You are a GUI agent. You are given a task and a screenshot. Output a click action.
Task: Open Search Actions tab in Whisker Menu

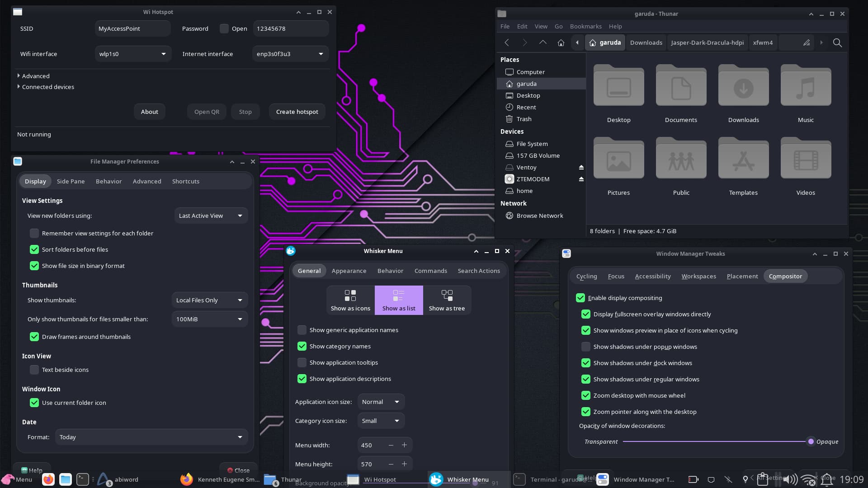click(479, 271)
